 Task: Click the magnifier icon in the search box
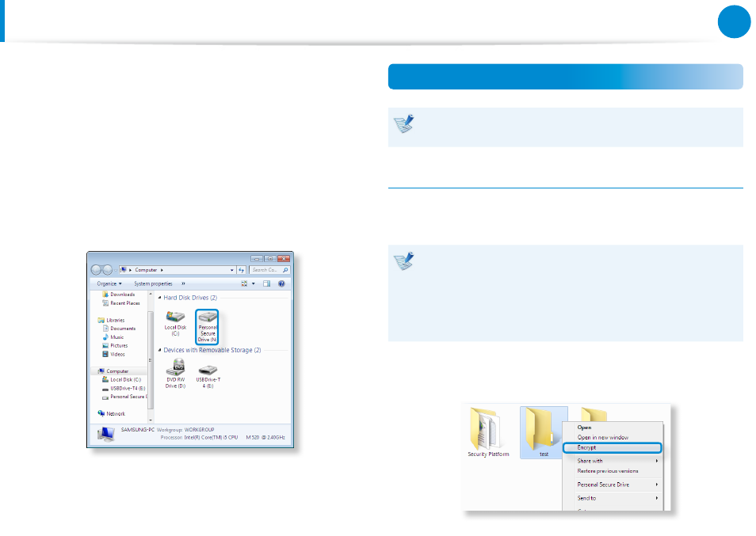(285, 270)
